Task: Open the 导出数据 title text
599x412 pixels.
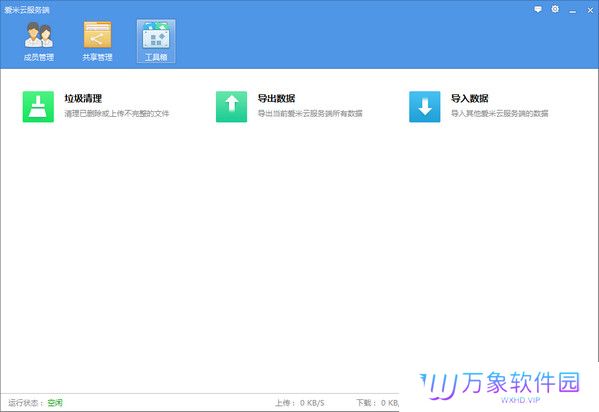Action: pos(277,99)
